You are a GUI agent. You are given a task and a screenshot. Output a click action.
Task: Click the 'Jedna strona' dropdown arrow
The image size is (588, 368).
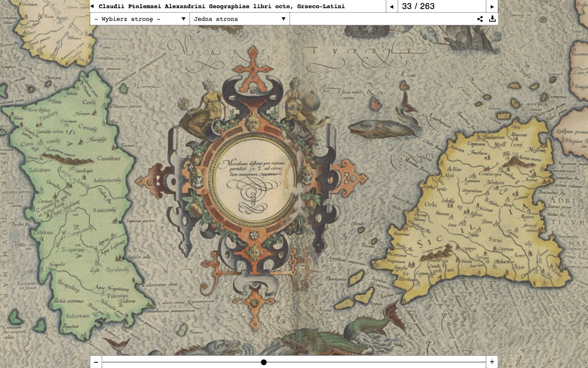(x=283, y=19)
